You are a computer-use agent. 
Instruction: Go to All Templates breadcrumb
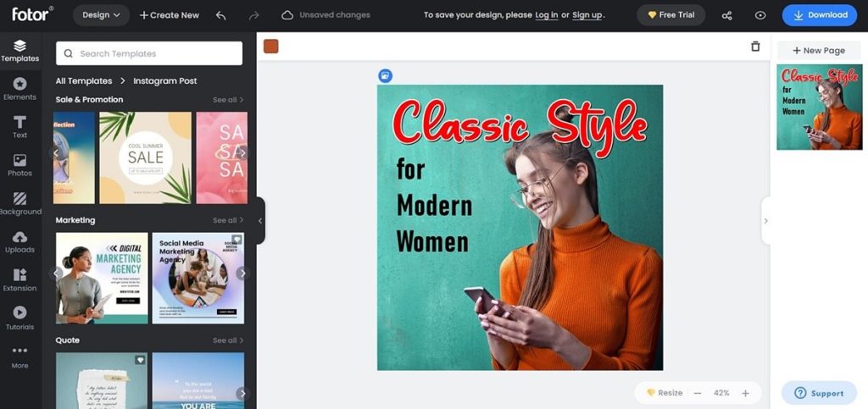coord(84,80)
